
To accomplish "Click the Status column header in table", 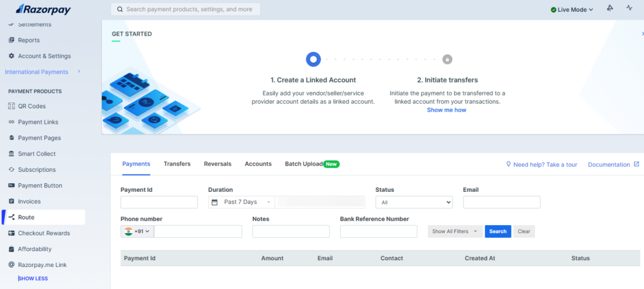I will 580,258.
